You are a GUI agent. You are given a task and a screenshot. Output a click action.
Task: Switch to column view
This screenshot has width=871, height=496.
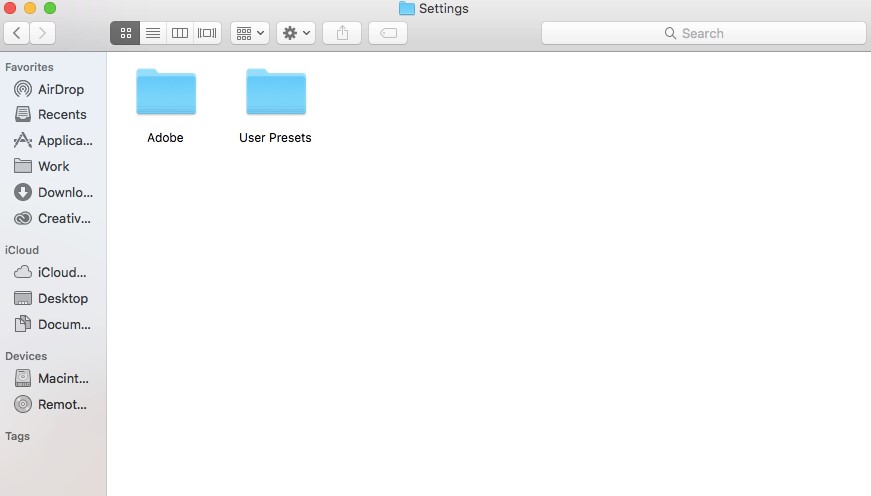179,33
